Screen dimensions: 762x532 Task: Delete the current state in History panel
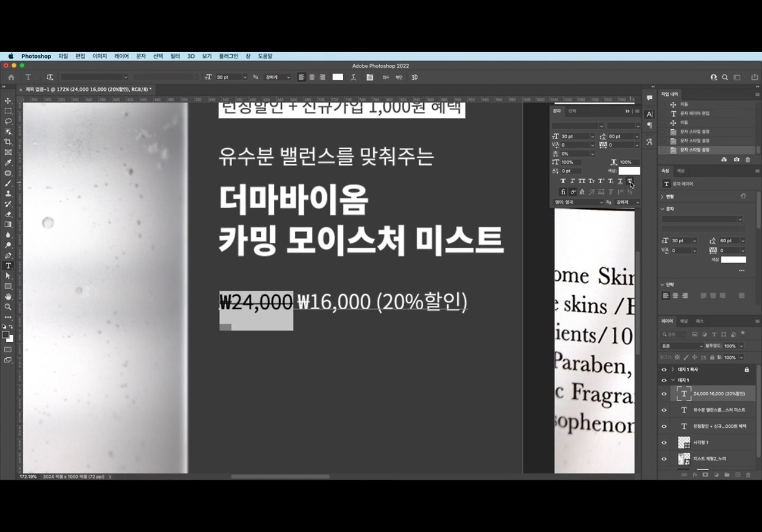pyautogui.click(x=748, y=159)
